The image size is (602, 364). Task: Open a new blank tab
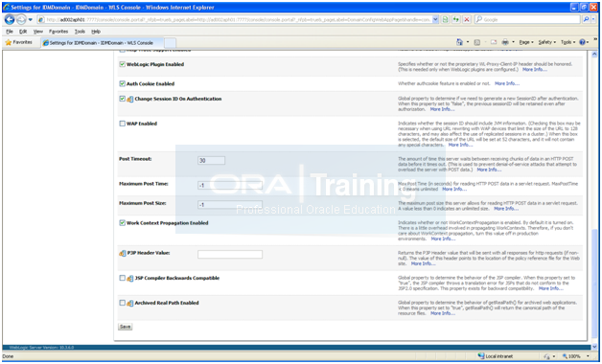click(170, 42)
